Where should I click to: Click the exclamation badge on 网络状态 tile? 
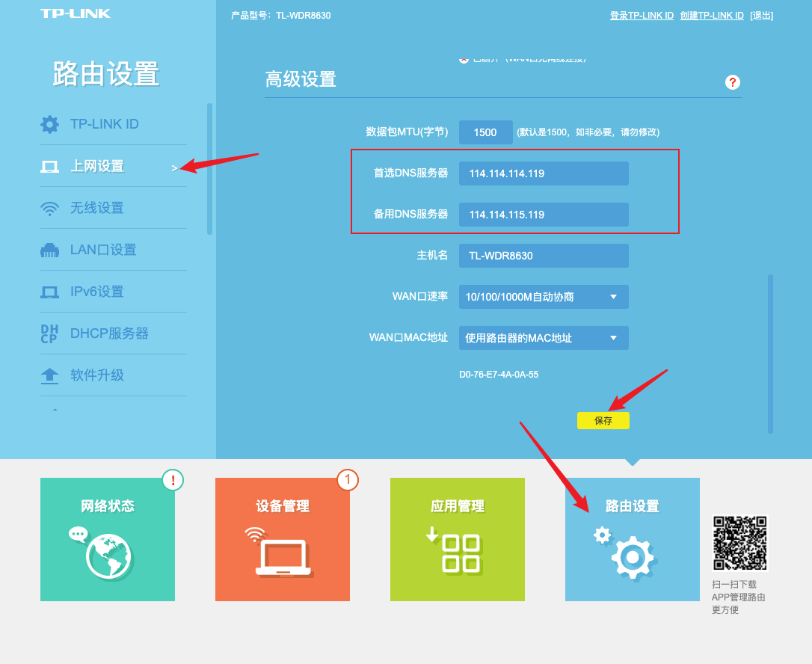[173, 480]
